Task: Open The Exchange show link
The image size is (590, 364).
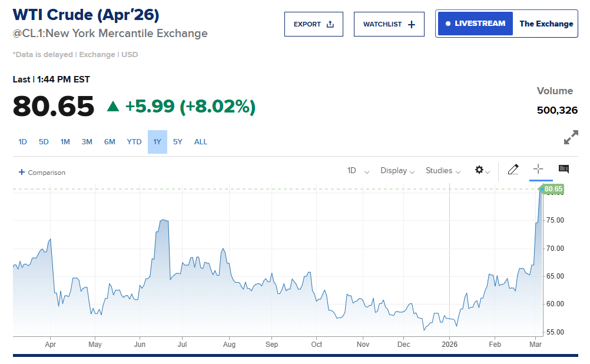Action: pos(546,24)
